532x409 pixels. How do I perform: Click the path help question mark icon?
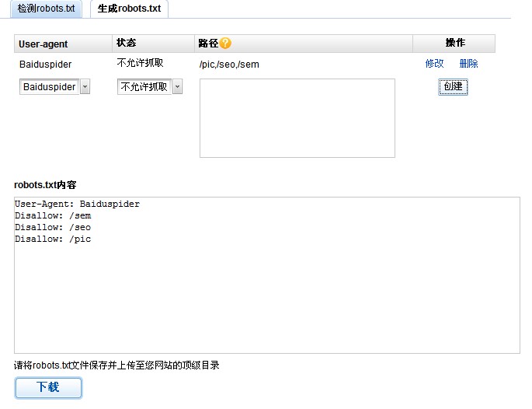pyautogui.click(x=225, y=43)
